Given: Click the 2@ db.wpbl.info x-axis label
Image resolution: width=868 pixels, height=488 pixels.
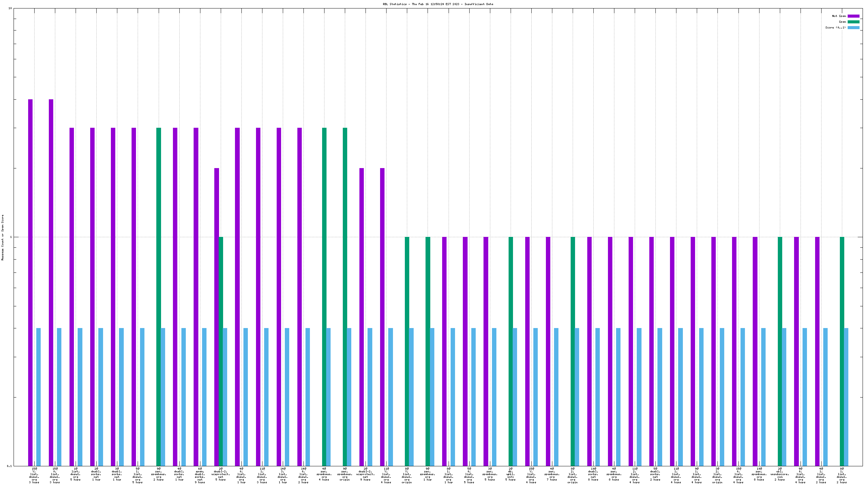Looking at the screenshot, I should point(510,475).
